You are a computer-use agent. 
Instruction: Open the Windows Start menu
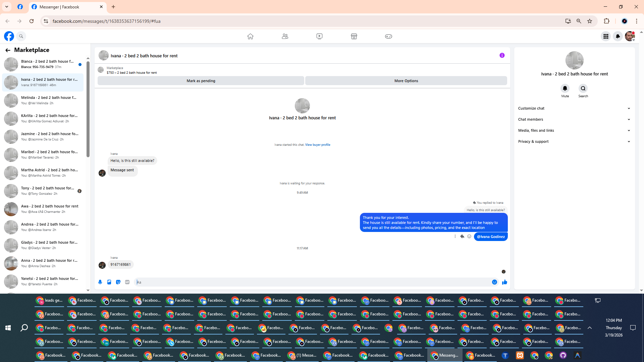[8, 328]
